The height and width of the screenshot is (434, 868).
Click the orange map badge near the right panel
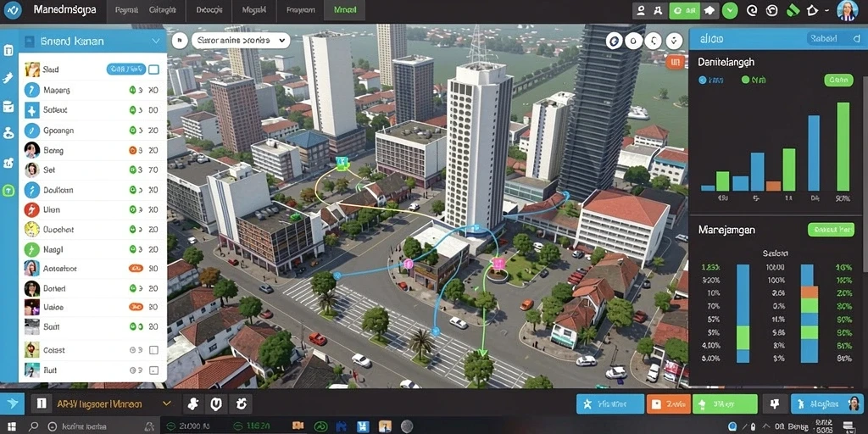click(x=675, y=63)
